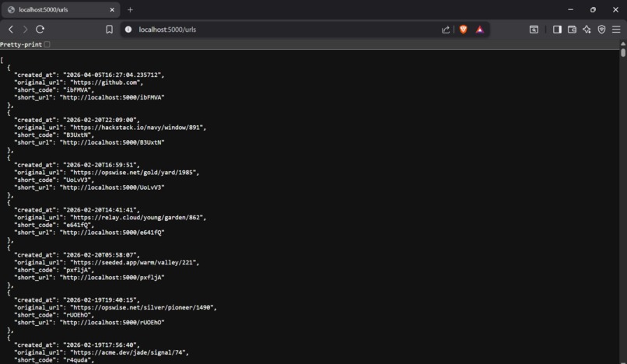This screenshot has height=364, width=627.
Task: Click short code value "B3UxtN"
Action: 77,135
